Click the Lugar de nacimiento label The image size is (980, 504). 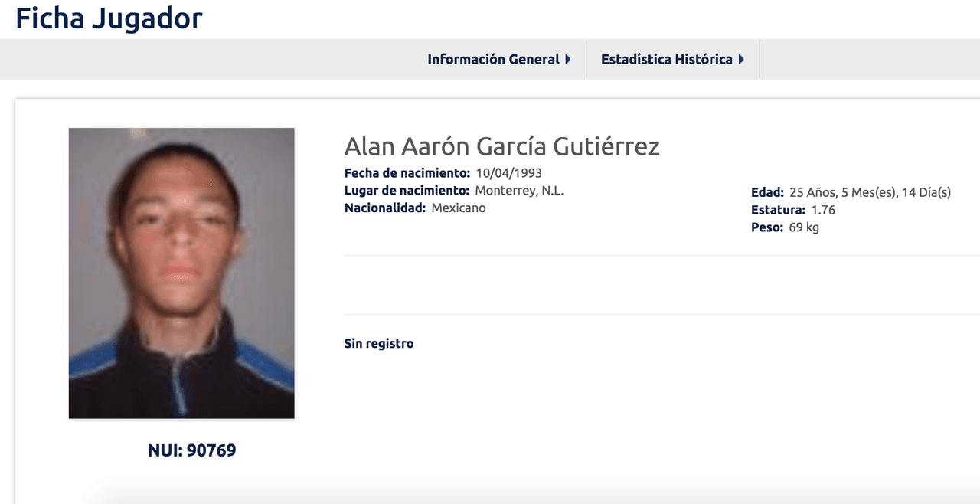(x=407, y=190)
